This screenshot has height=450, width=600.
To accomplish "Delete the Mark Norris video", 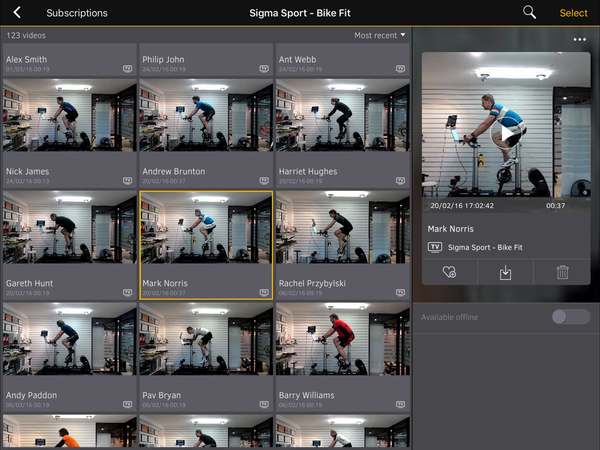I will coord(562,272).
